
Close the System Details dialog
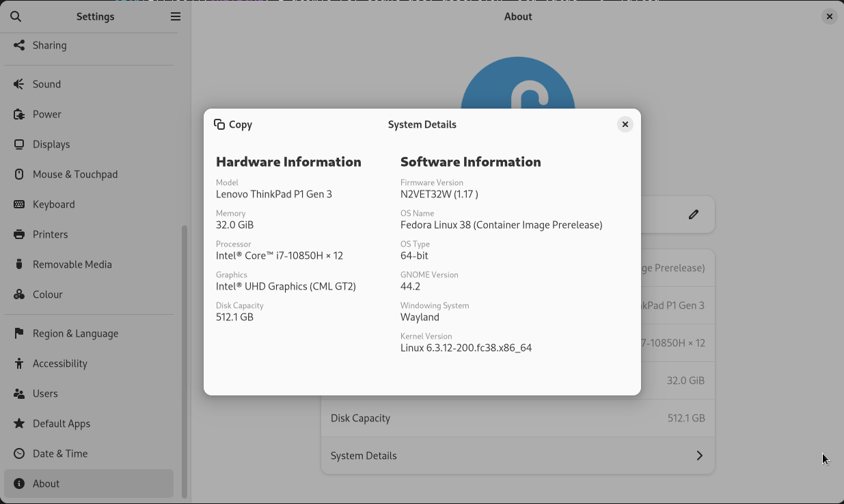[x=625, y=124]
